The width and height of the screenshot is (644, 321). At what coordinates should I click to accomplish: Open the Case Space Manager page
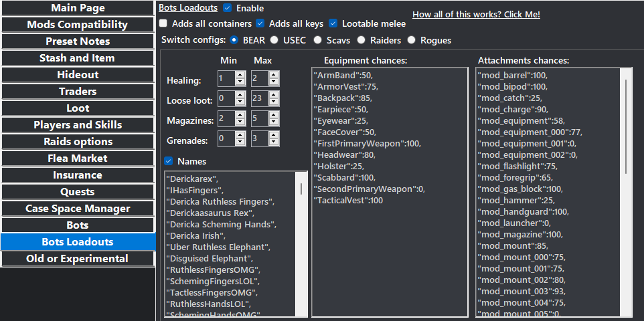coord(78,209)
